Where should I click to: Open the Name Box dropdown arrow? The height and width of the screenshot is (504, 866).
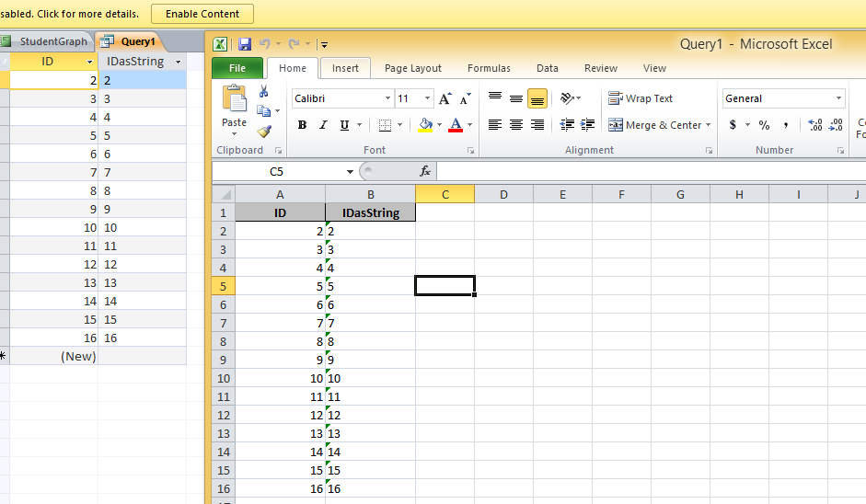click(x=350, y=172)
